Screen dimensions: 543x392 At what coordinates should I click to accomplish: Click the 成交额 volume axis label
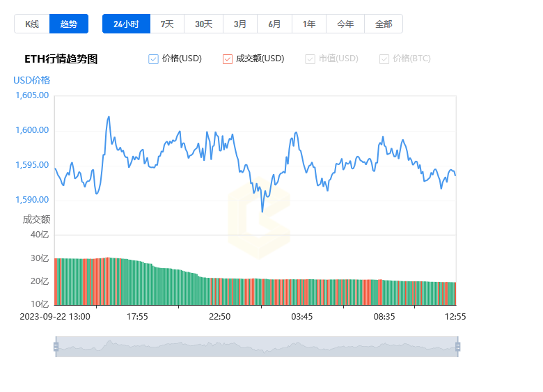click(x=36, y=219)
